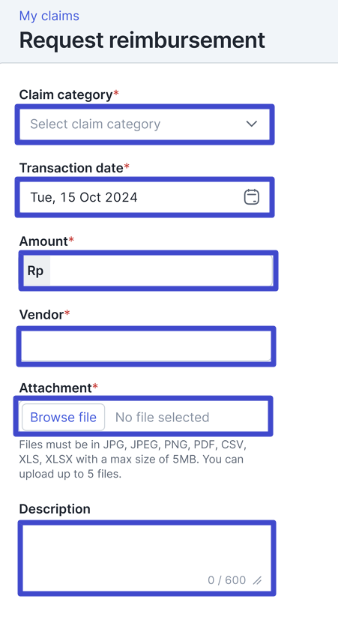This screenshot has width=338, height=644.
Task: Go back via My claims link
Action: coord(49,16)
